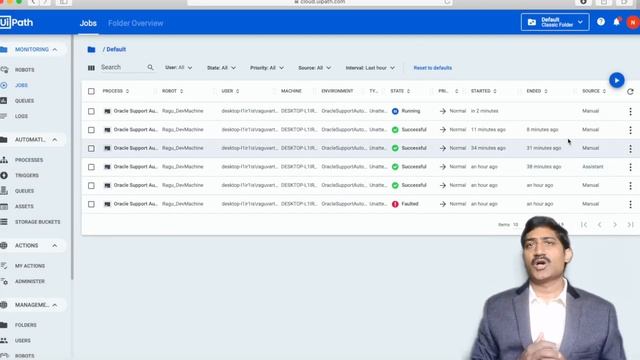This screenshot has height=360, width=640.
Task: Toggle the select-all jobs checkbox
Action: (x=91, y=91)
